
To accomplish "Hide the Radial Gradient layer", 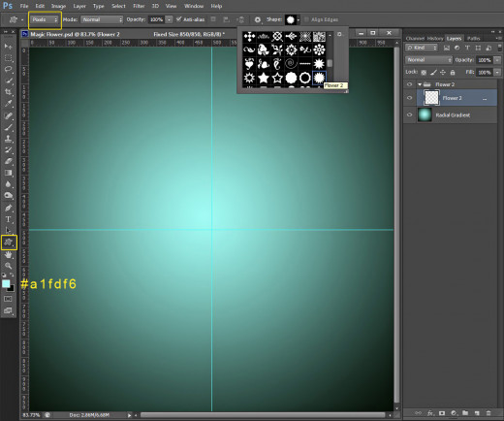I will point(409,114).
